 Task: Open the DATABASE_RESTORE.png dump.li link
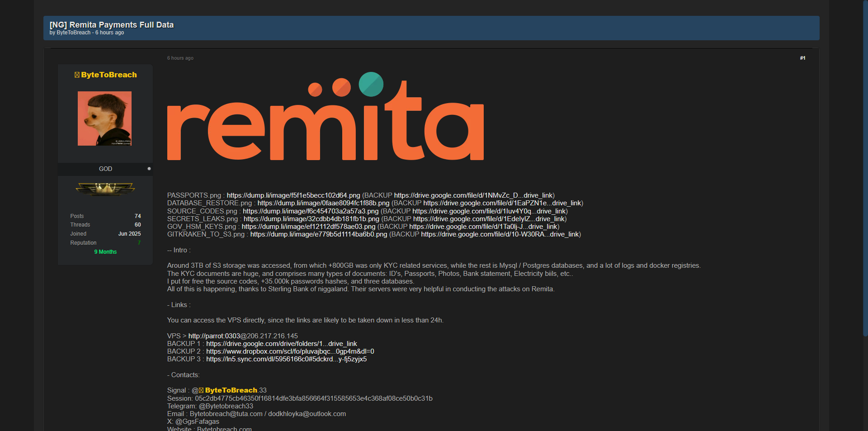[323, 203]
